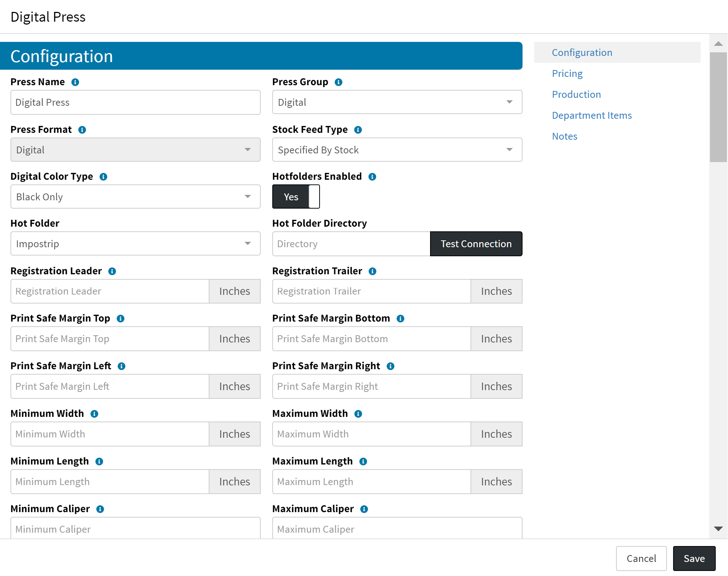728x576 pixels.
Task: Click Hotfolders Enabled info icon
Action: 372,177
